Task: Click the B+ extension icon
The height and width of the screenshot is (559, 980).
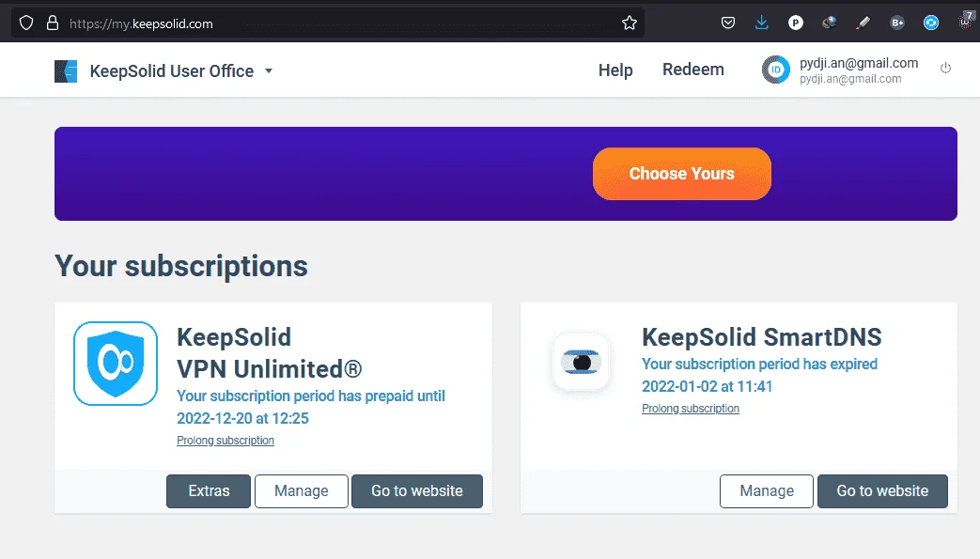Action: pos(897,23)
